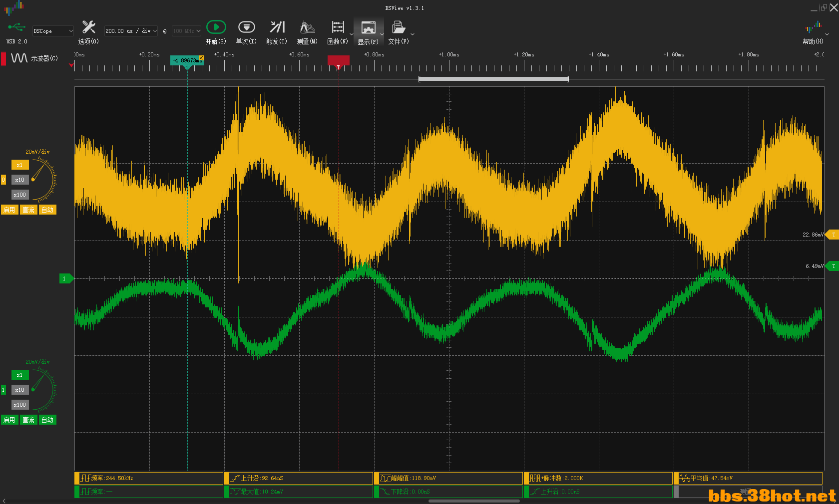Open the 显示(P) display settings icon
The height and width of the screenshot is (504, 839).
pyautogui.click(x=368, y=28)
